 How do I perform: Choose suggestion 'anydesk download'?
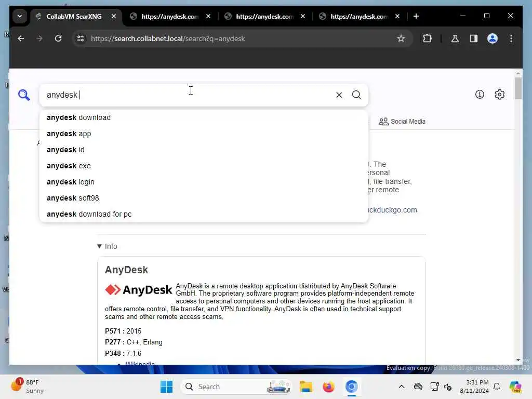(204, 118)
